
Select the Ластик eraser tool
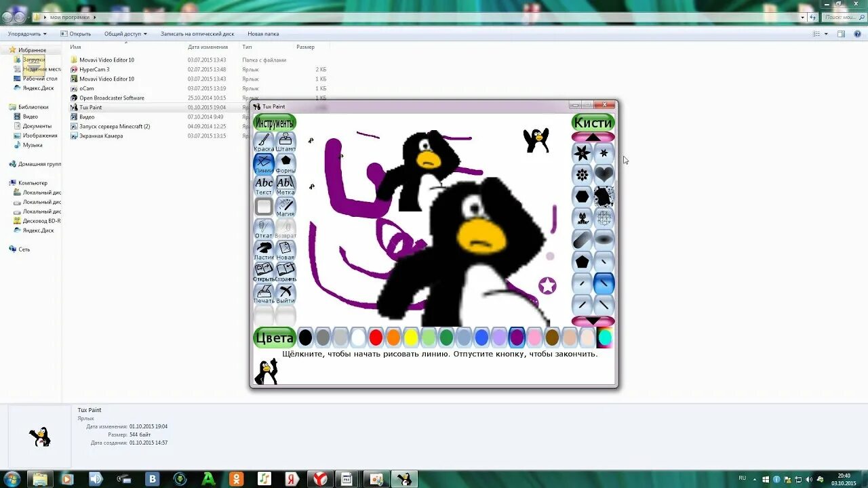pyautogui.click(x=264, y=251)
